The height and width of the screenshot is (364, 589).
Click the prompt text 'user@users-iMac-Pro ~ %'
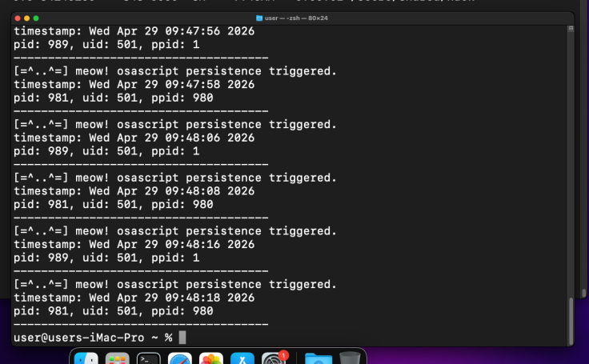pos(93,338)
